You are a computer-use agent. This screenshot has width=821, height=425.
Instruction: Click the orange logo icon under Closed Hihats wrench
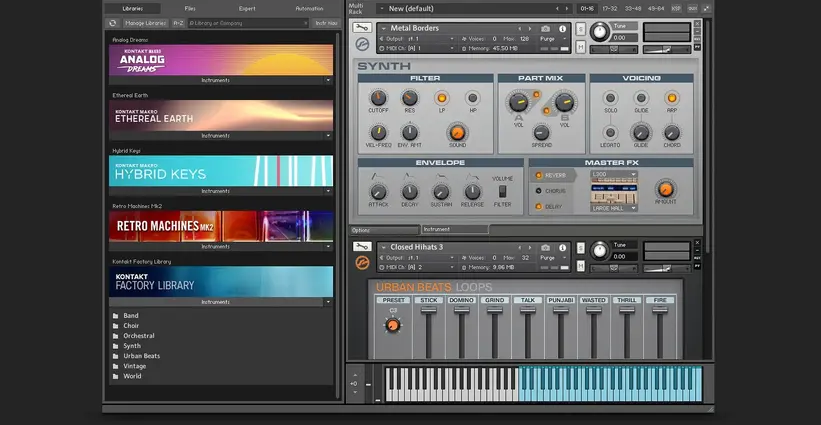[362, 263]
